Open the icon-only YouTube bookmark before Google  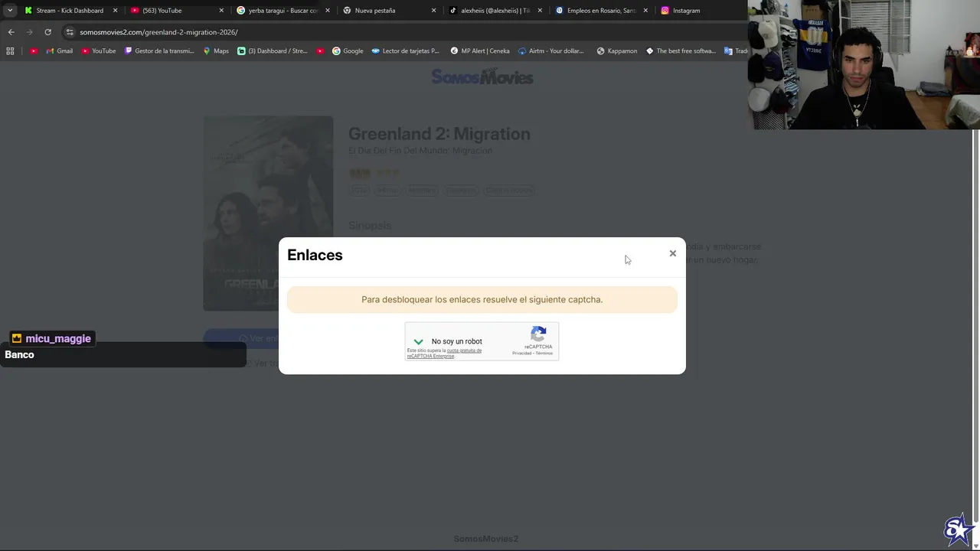coord(320,51)
